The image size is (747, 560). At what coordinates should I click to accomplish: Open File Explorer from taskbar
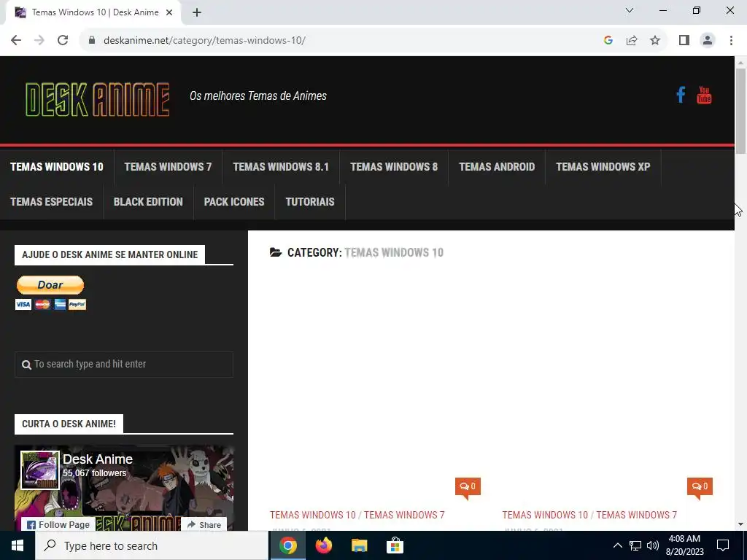coord(359,545)
